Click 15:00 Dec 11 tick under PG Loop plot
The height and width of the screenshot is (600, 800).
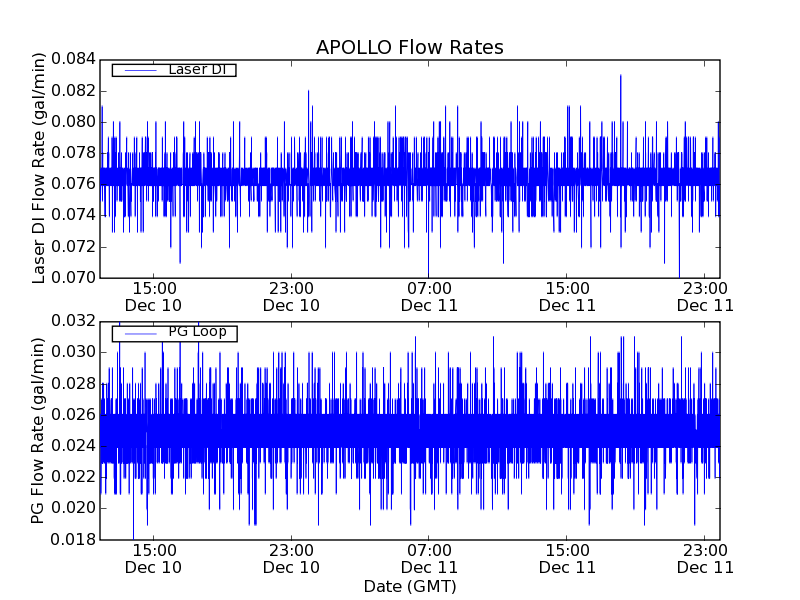tap(567, 559)
